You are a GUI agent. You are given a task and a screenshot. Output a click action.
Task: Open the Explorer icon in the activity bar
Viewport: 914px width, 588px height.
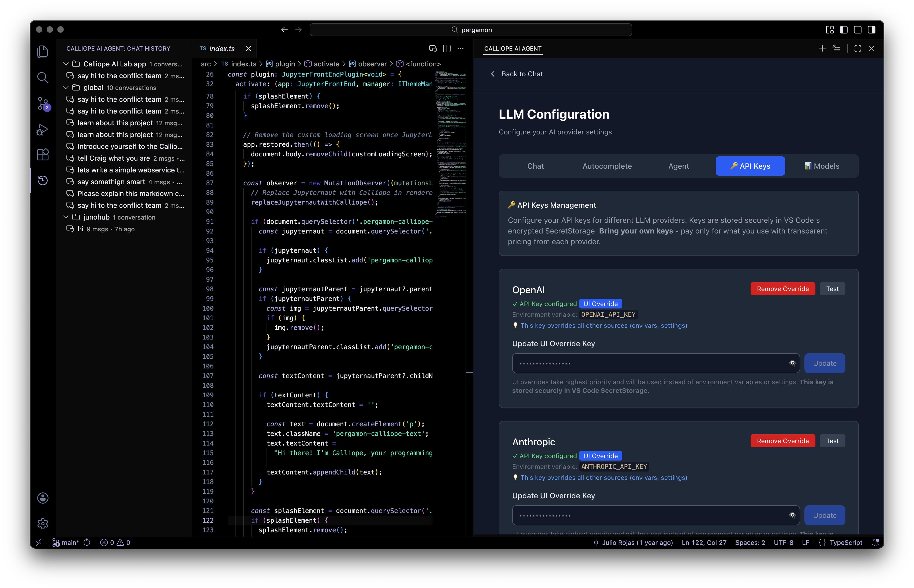(x=43, y=52)
